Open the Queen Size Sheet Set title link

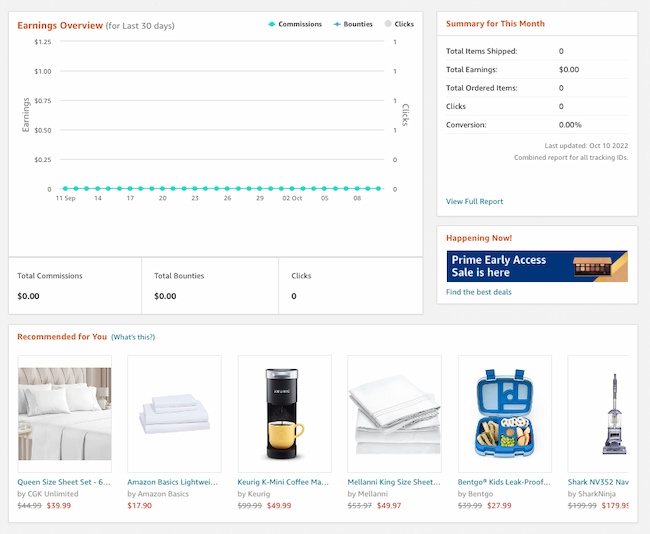(x=64, y=482)
